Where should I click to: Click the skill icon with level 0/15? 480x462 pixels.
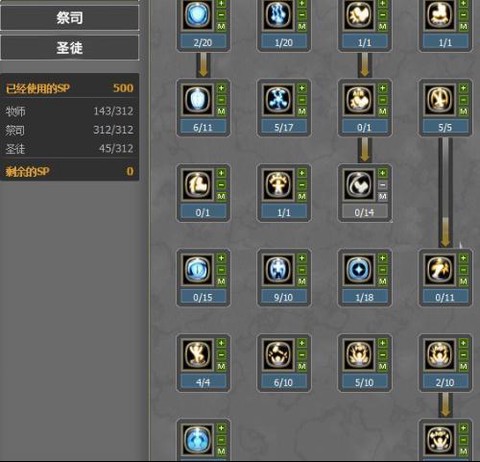click(197, 269)
